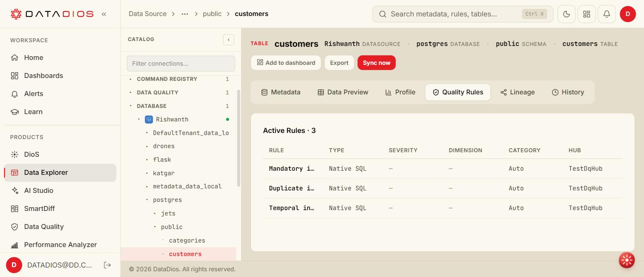The width and height of the screenshot is (644, 277).
Task: Click the SEVERITY column header
Action: tap(403, 150)
